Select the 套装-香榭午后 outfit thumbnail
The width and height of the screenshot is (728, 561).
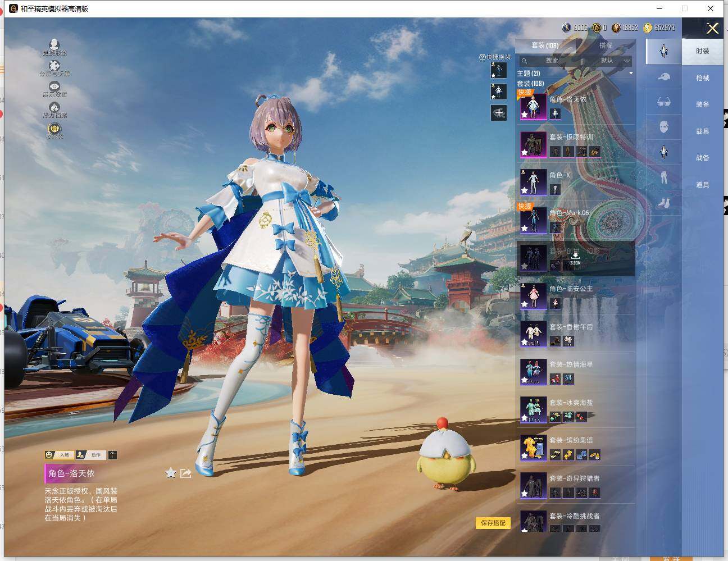click(x=533, y=334)
